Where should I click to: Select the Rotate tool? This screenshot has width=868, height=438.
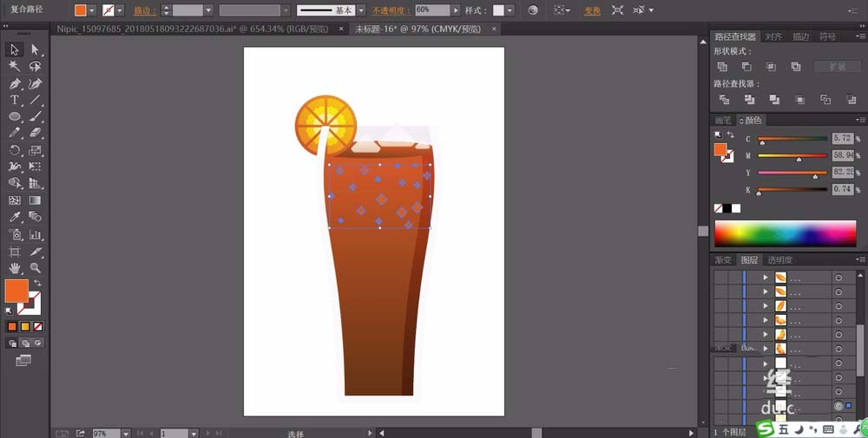(15, 150)
